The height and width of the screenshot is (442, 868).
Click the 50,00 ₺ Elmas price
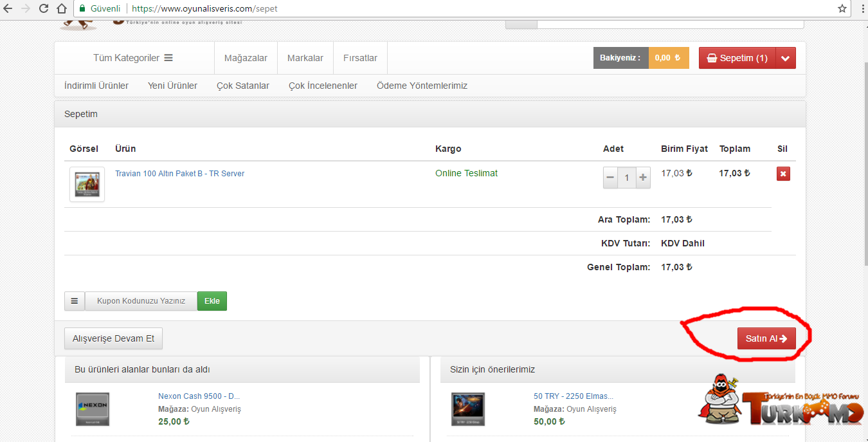point(549,421)
